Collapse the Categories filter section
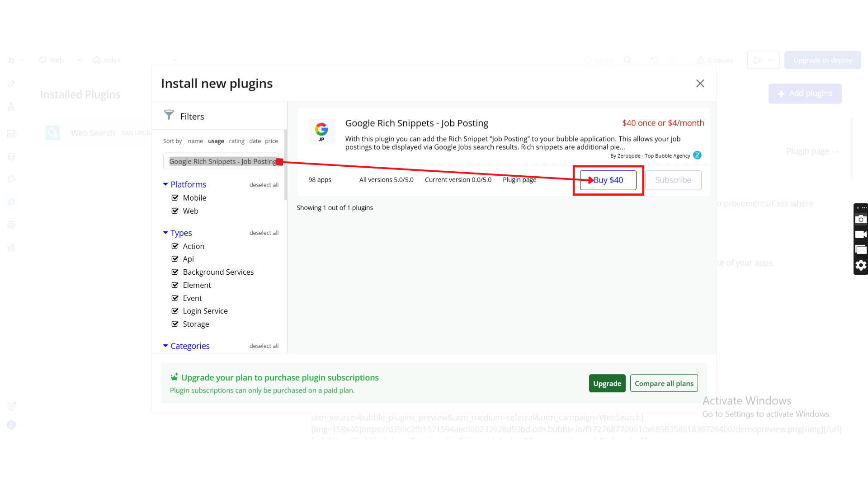The height and width of the screenshot is (488, 868). point(165,346)
